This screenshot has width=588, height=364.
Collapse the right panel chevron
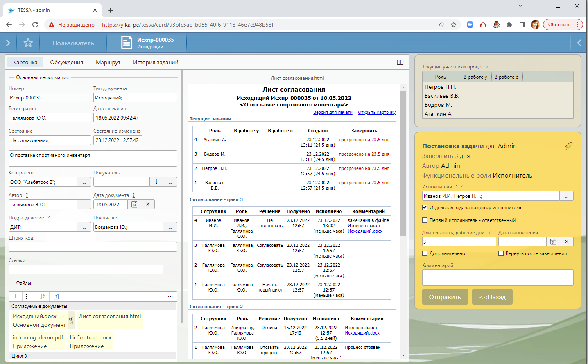(x=579, y=43)
